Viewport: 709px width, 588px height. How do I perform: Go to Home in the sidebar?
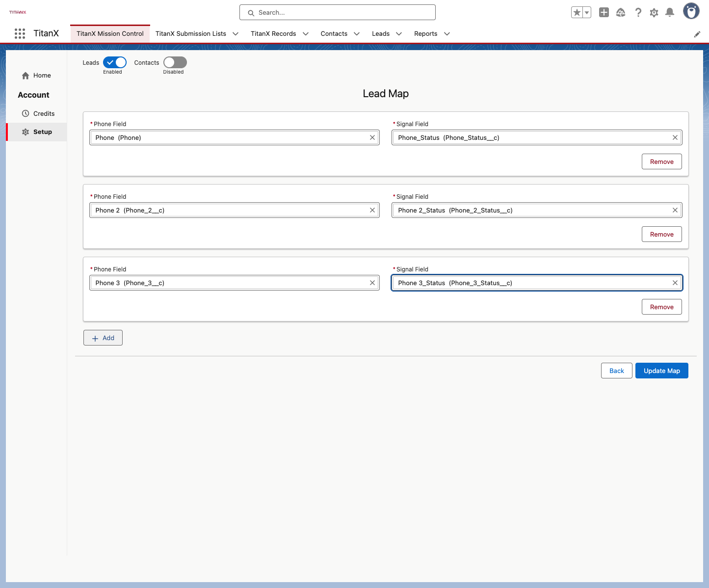tap(36, 76)
